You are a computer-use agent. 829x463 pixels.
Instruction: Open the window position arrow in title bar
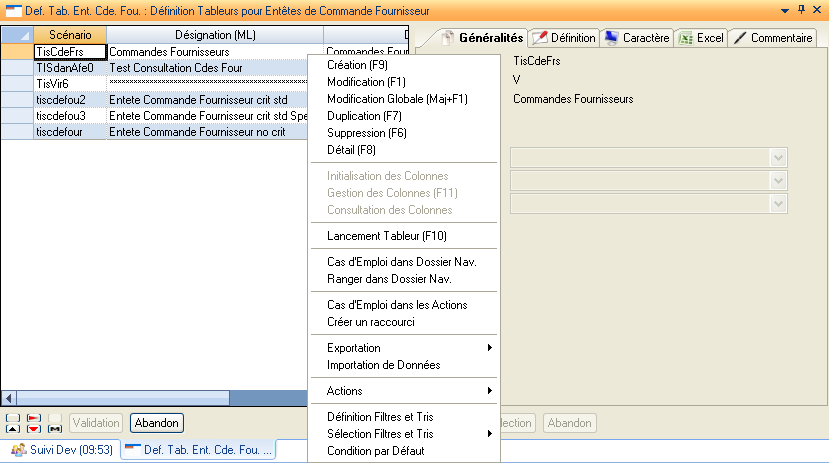[x=786, y=9]
